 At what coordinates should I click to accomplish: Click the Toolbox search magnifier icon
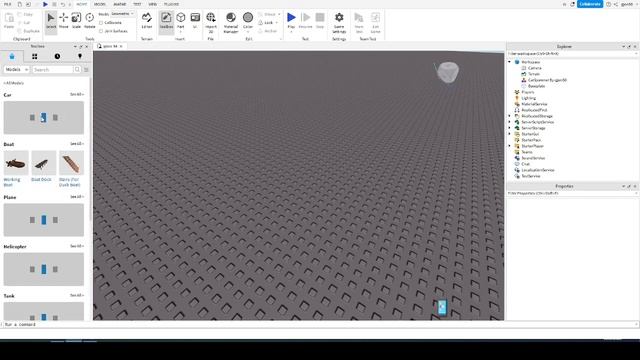77,69
